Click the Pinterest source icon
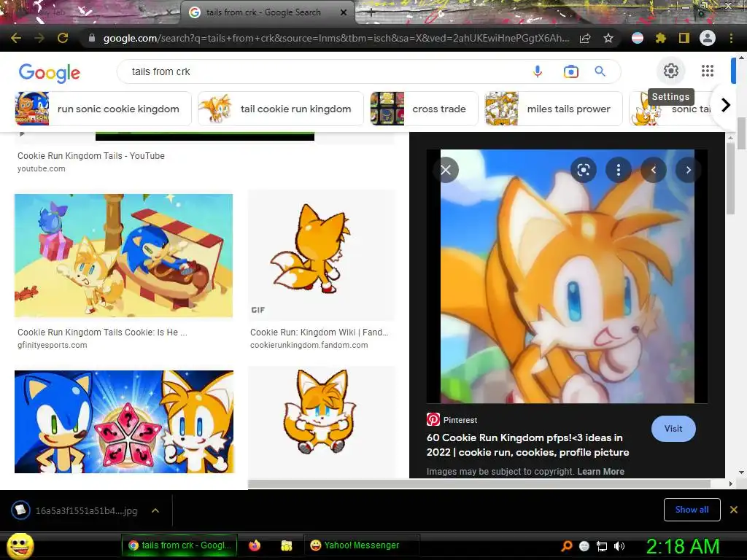 pyautogui.click(x=433, y=419)
